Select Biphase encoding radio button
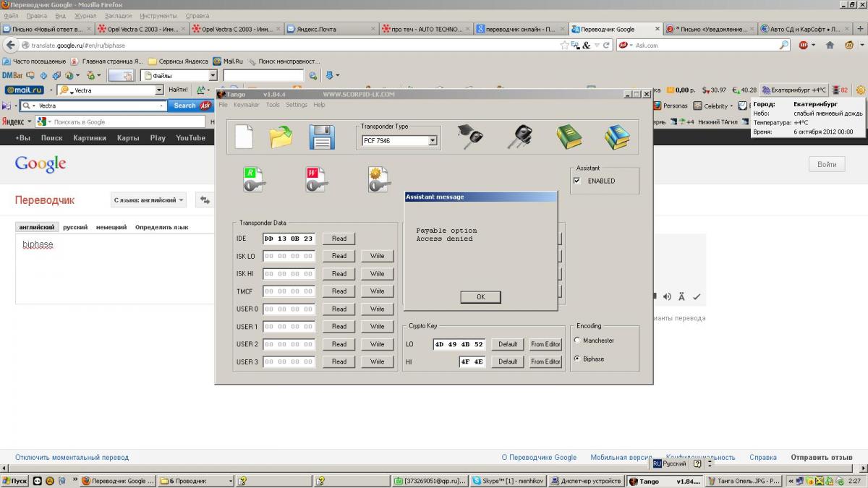 pyautogui.click(x=577, y=359)
